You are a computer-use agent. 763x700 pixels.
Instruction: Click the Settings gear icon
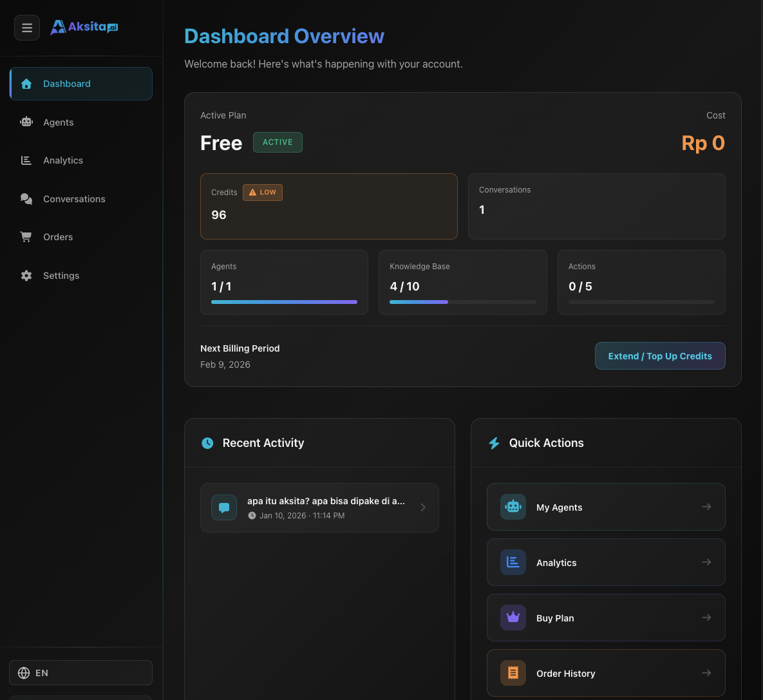pyautogui.click(x=26, y=276)
